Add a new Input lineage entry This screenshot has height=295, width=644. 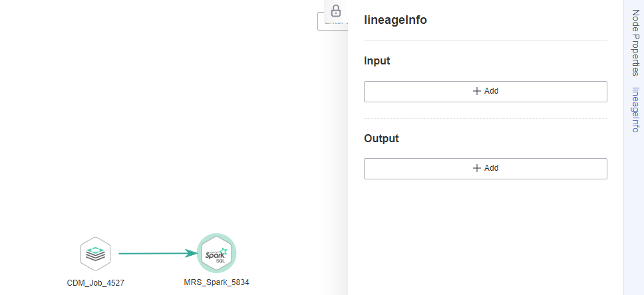coord(486,92)
